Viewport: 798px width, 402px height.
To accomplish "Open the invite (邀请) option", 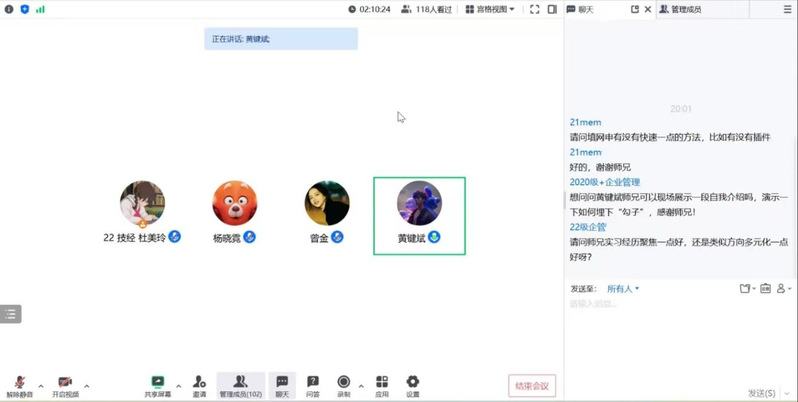I will pos(199,385).
